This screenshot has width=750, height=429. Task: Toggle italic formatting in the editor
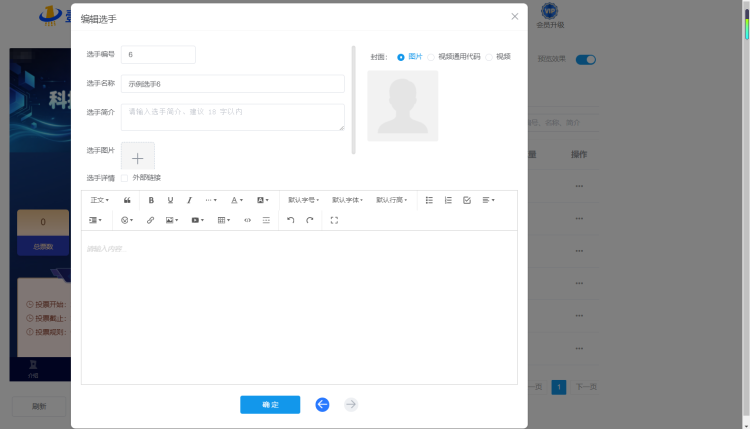(189, 200)
